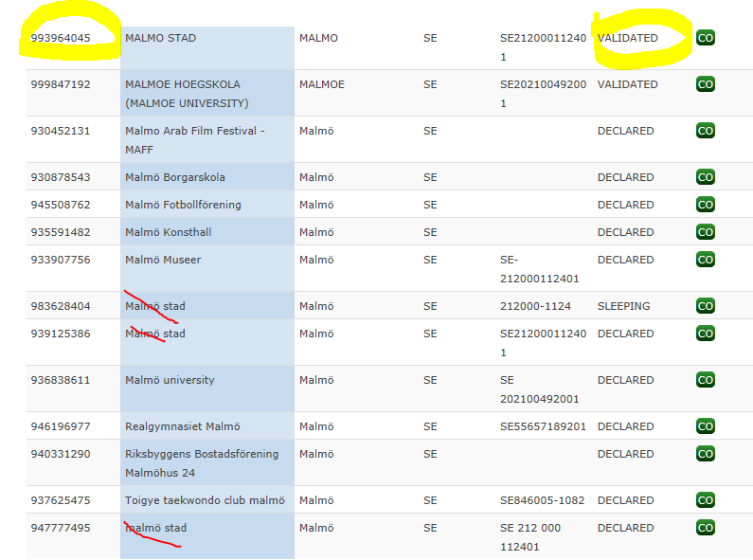Click DECLARED status for Realgymnasiet Malmö

coord(626,426)
